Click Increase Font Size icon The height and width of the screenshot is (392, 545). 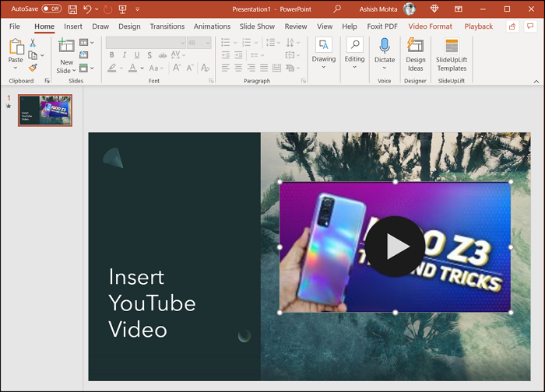tap(177, 68)
